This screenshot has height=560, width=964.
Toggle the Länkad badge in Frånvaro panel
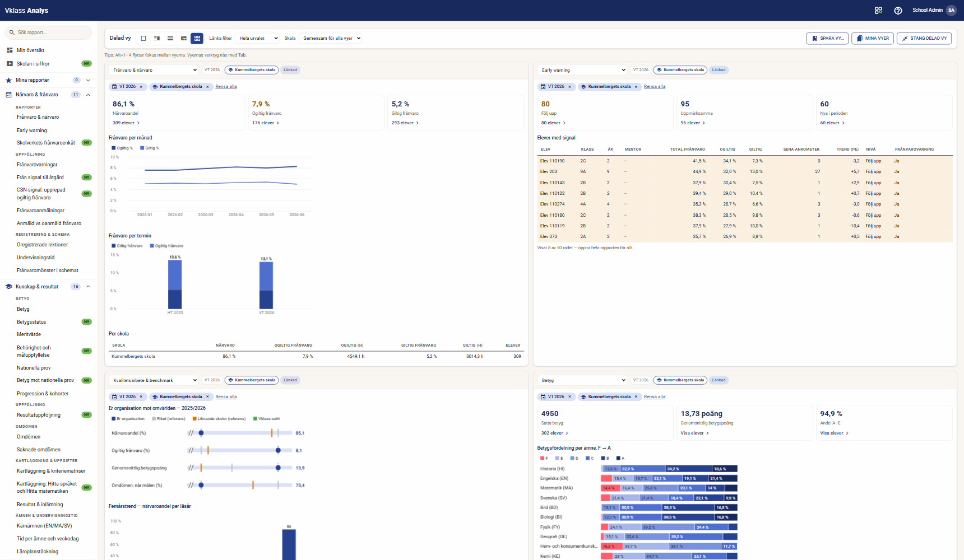click(290, 70)
